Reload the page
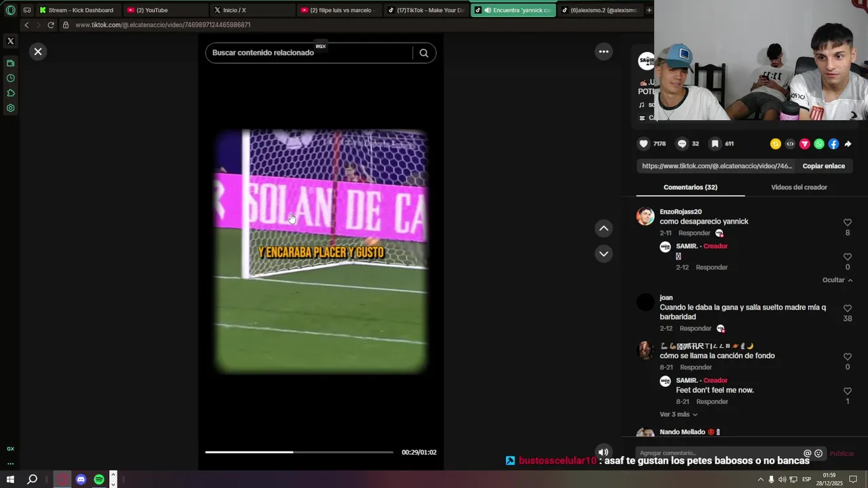The height and width of the screenshot is (488, 868). click(x=51, y=25)
